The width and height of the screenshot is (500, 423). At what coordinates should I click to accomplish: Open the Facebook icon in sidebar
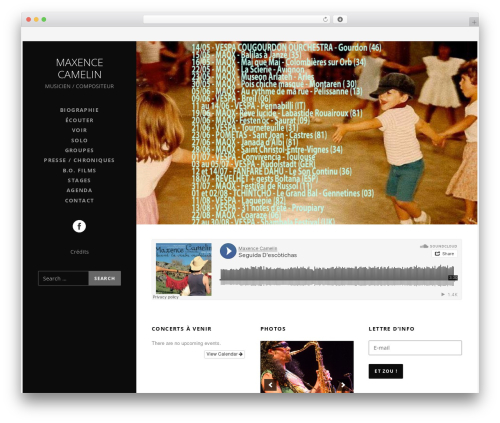click(79, 226)
